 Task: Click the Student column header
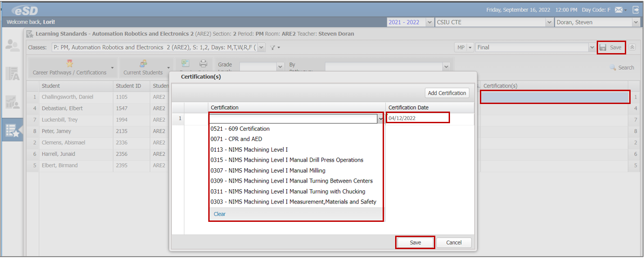tap(76, 86)
